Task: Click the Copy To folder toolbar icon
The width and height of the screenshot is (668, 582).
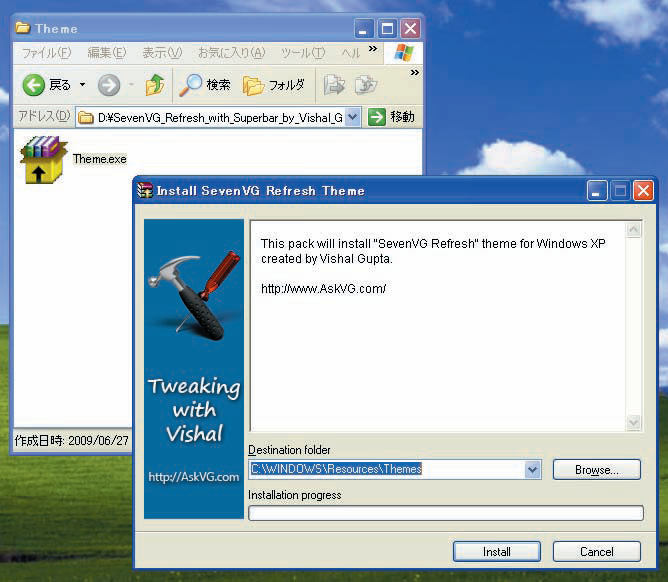Action: 366,84
